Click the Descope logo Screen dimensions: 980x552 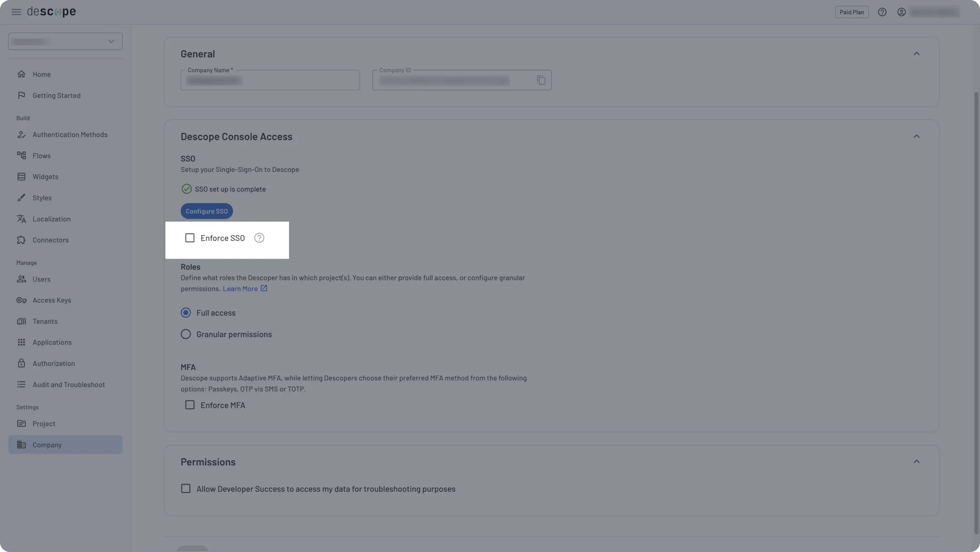point(51,11)
